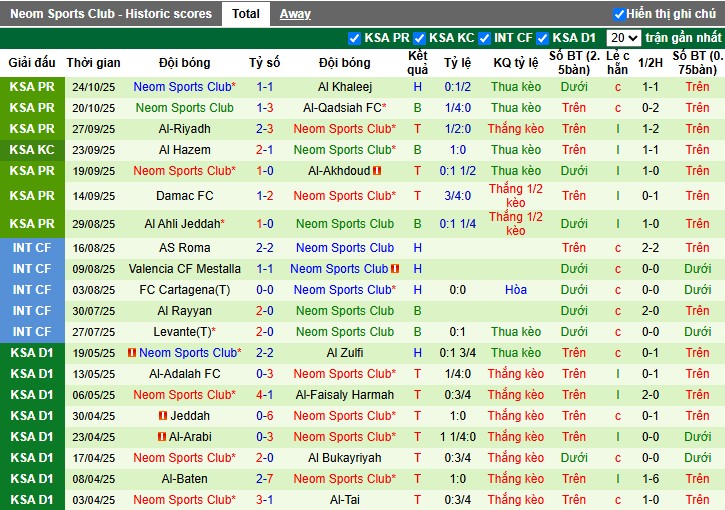
Task: Click the 2-7 score for Al-Baten match
Action: pos(264,479)
